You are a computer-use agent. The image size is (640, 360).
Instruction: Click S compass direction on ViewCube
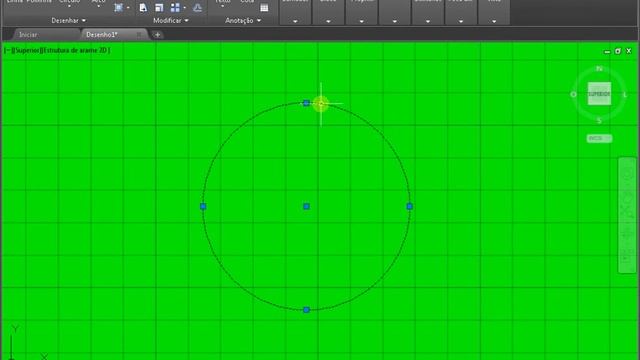click(599, 120)
